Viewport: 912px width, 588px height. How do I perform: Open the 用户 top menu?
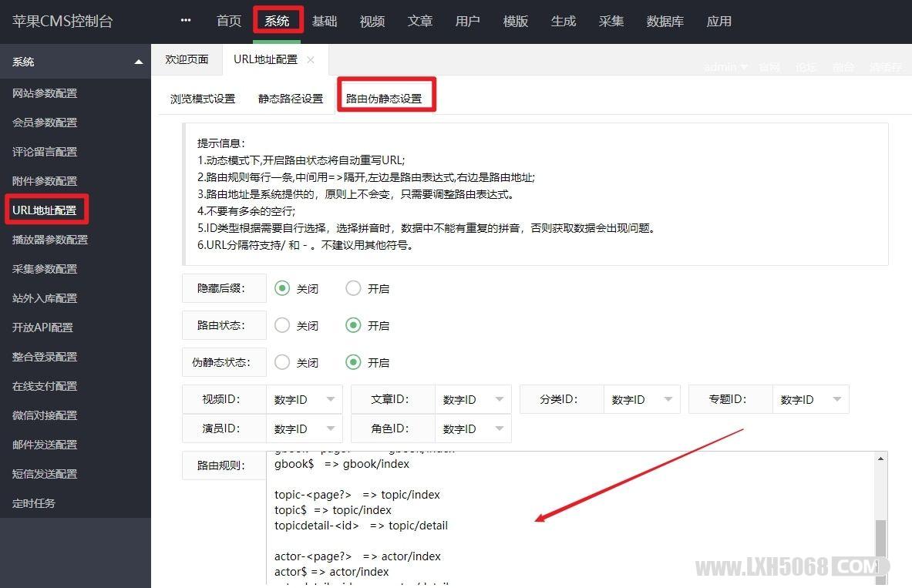tap(468, 21)
